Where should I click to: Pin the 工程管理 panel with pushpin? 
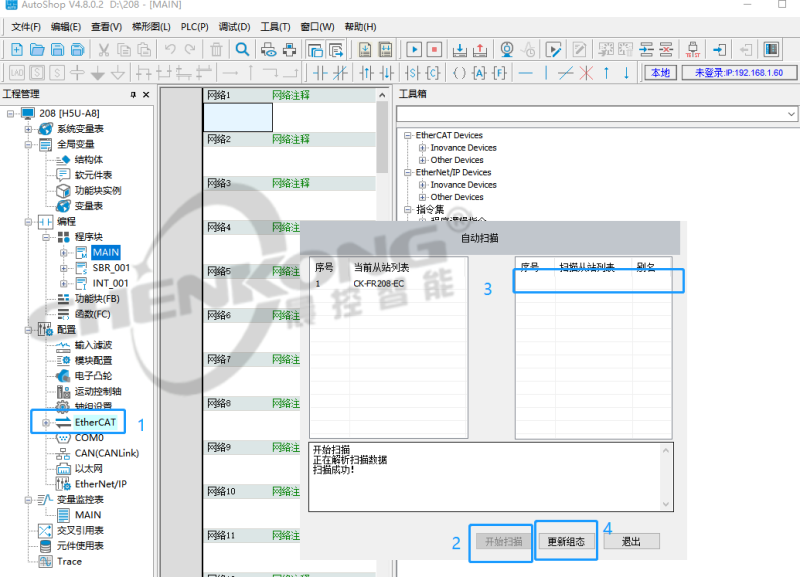(x=134, y=94)
